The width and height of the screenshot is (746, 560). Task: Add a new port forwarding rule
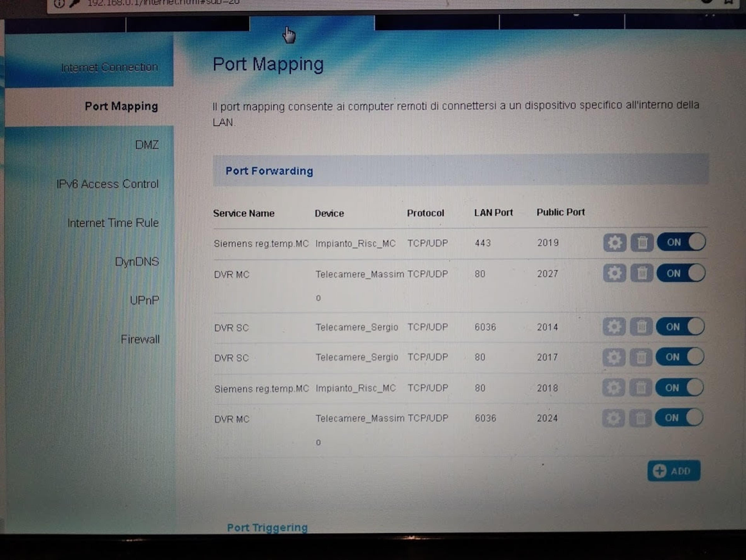[674, 471]
